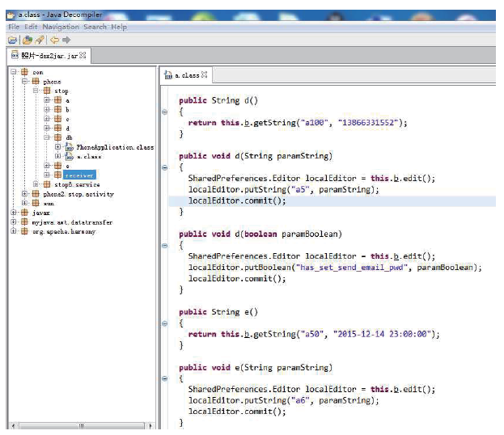Screen dimensions: 504x435
Task: Click the Forward navigation arrow
Action: [66, 40]
